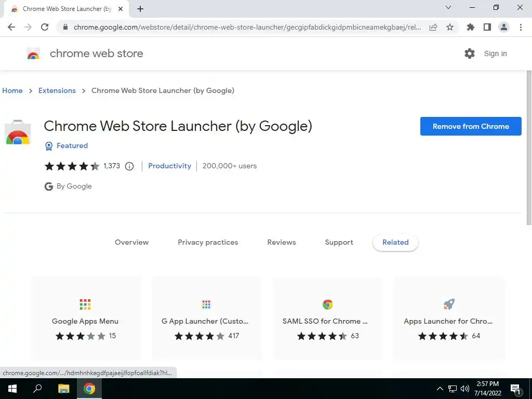This screenshot has height=399, width=532.
Task: Open the SAML SSO for Chrome title
Action: [325, 321]
